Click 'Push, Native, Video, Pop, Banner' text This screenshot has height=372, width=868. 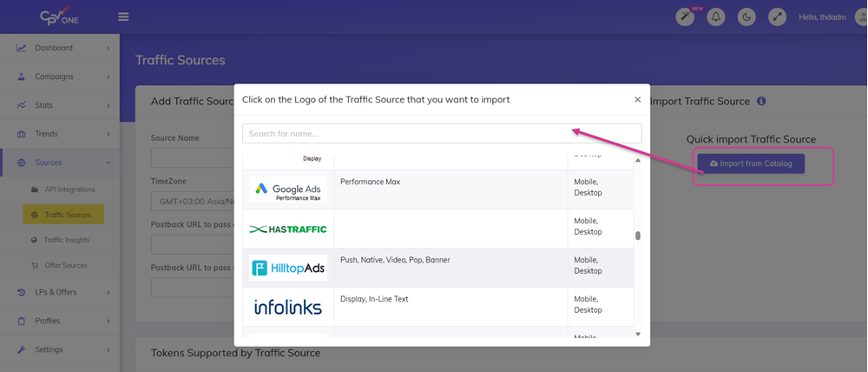(395, 260)
